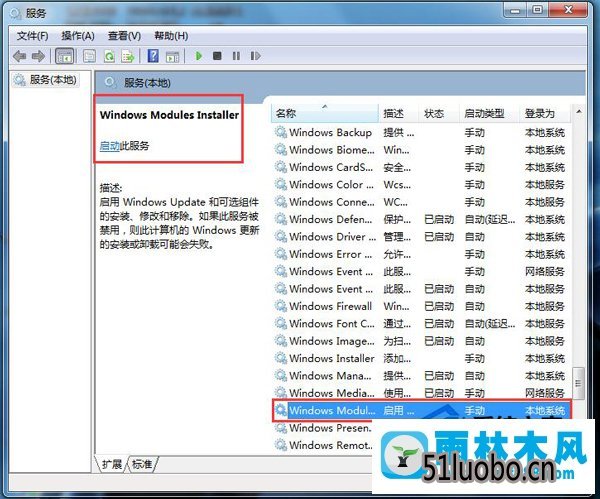Click the Forward arrow in toolbar
The height and width of the screenshot is (499, 600).
click(x=38, y=56)
